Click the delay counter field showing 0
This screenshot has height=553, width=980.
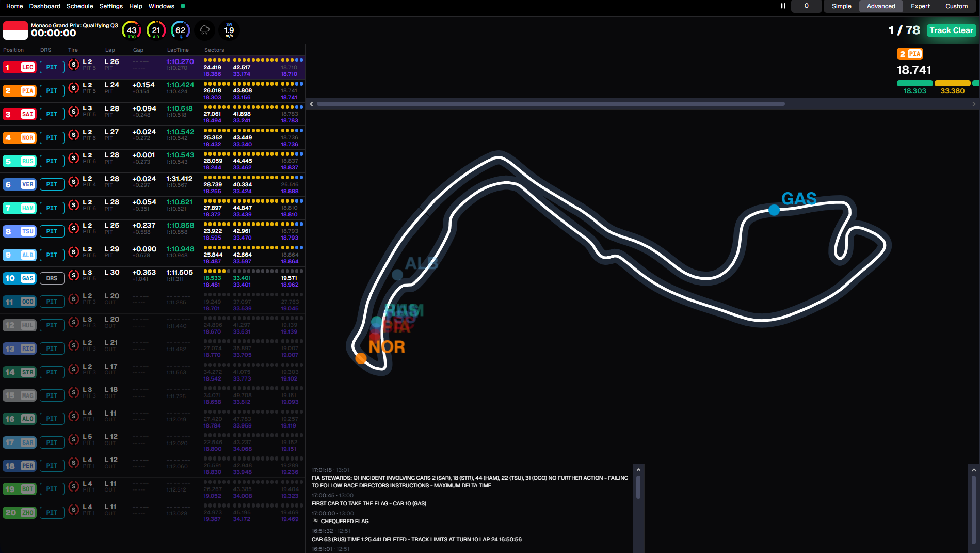pos(806,6)
